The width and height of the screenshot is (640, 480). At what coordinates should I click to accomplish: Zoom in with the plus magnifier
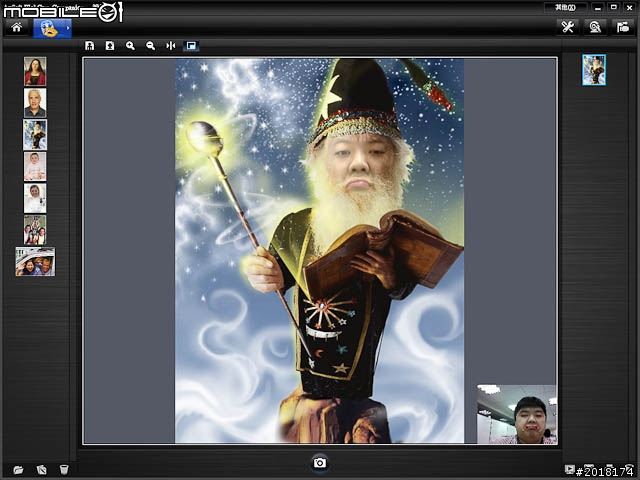[x=130, y=46]
